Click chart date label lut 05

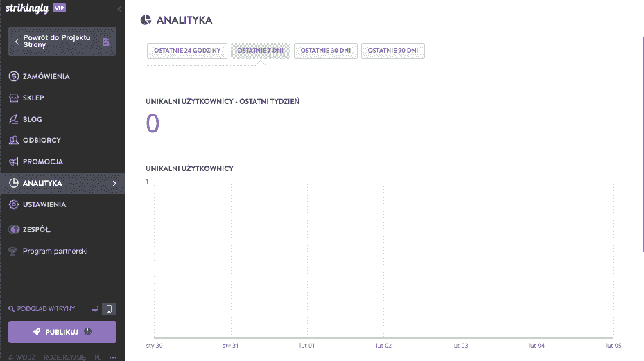[613, 346]
